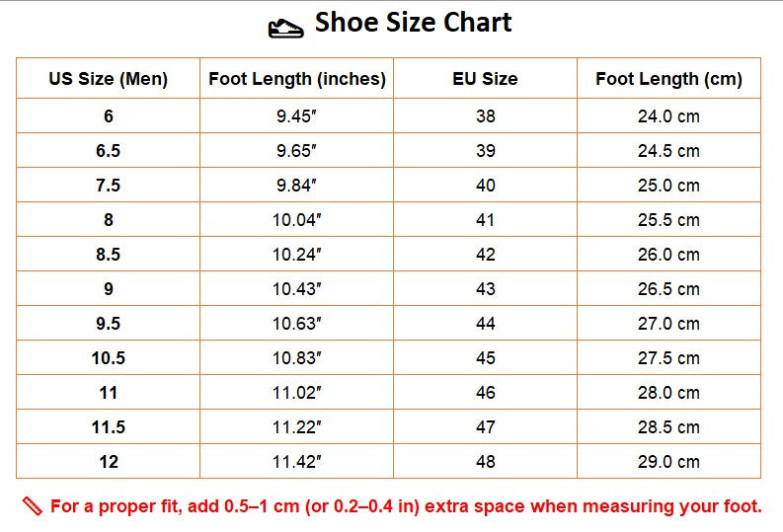Viewport: 783px width, 532px height.
Task: Click the 11.22″ foot length cell
Action: tap(296, 426)
